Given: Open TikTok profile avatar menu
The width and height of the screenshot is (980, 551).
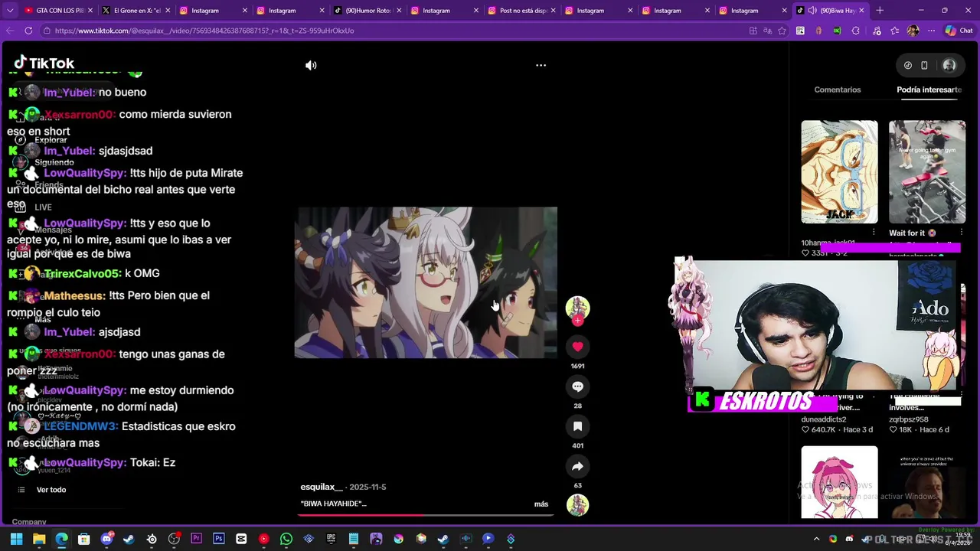Looking at the screenshot, I should point(949,66).
